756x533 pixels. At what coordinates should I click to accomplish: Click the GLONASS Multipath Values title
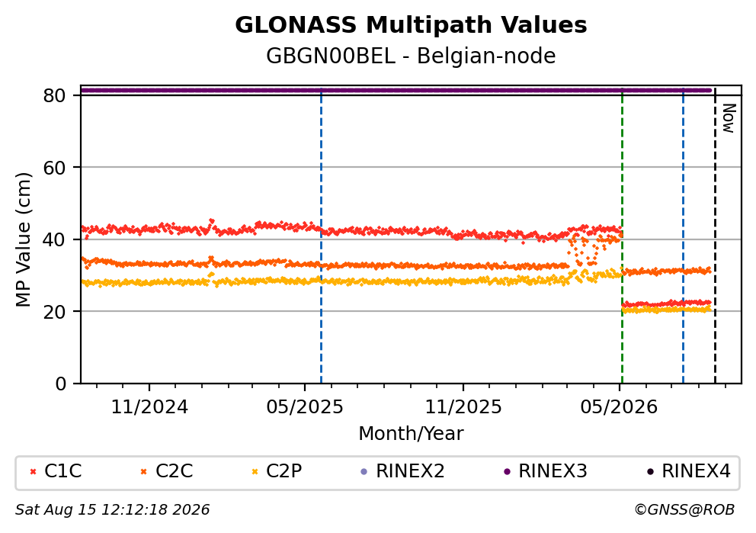pos(411,25)
